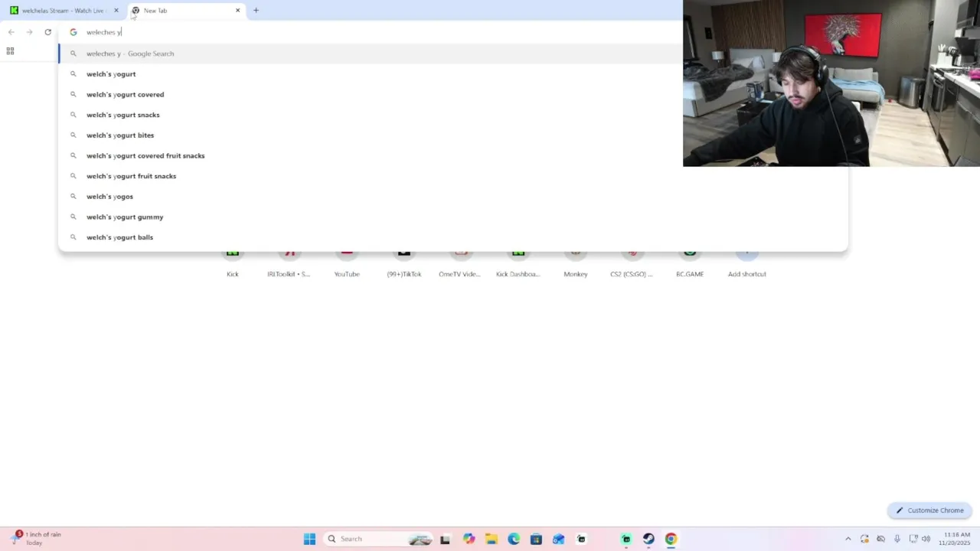Screen dimensions: 980x551
Task: Open Microsoft Store from the taskbar
Action: click(x=536, y=539)
